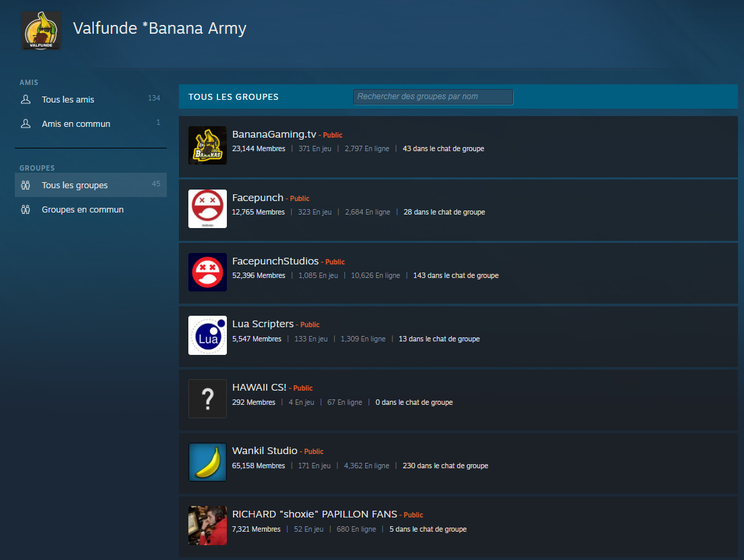744x560 pixels.
Task: Open the Wankil Studio group link
Action: click(x=265, y=451)
